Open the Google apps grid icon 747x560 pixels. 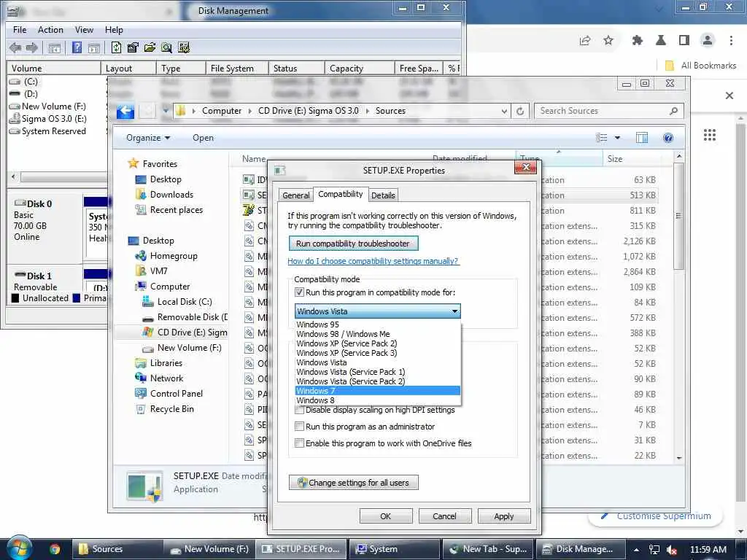[x=710, y=135]
